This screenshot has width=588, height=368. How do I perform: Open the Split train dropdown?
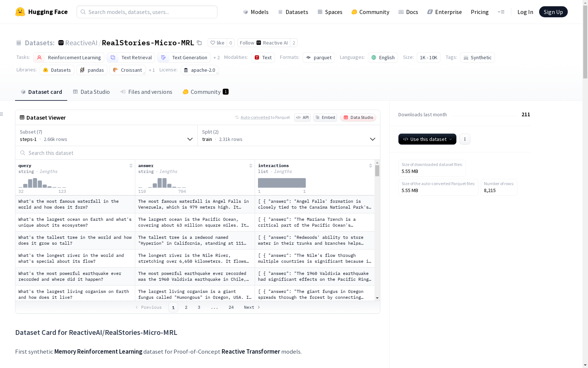pyautogui.click(x=288, y=135)
